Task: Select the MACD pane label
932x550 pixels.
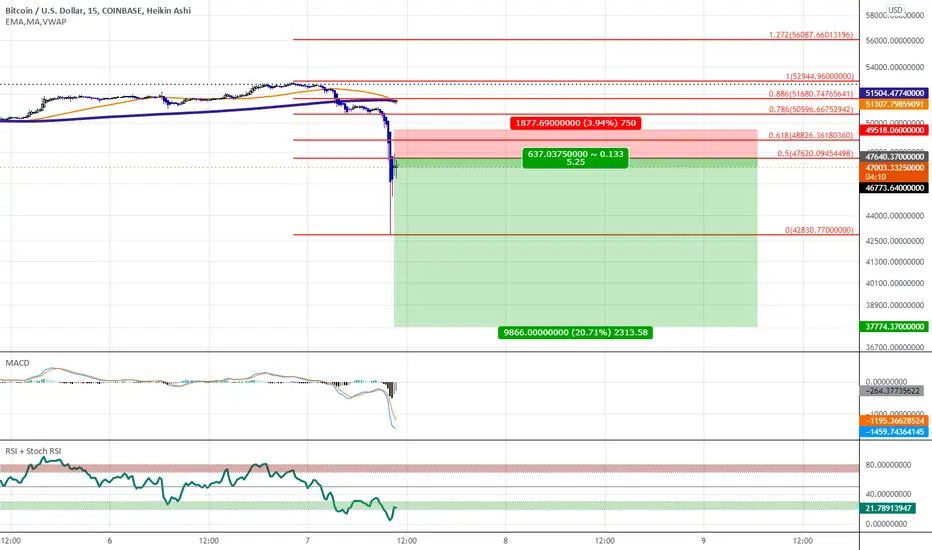Action: click(x=17, y=363)
